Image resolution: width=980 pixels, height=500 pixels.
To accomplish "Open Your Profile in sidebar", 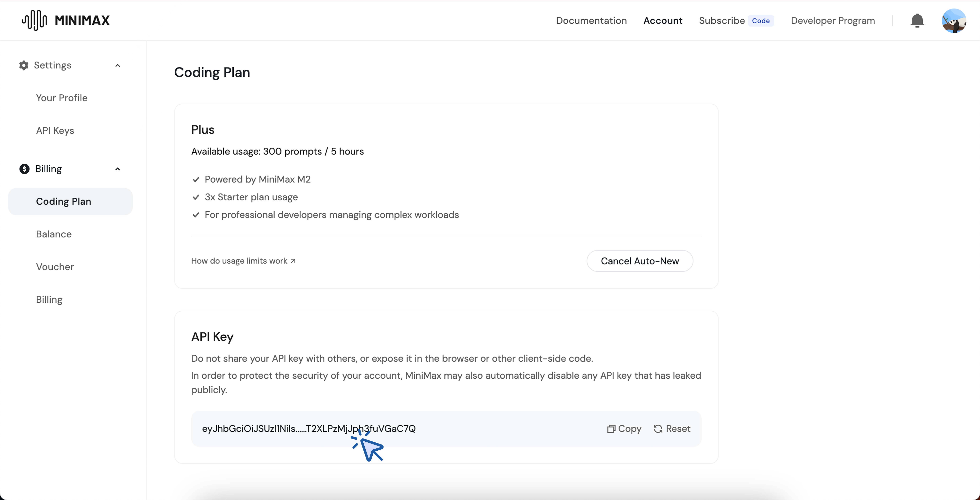I will (62, 98).
